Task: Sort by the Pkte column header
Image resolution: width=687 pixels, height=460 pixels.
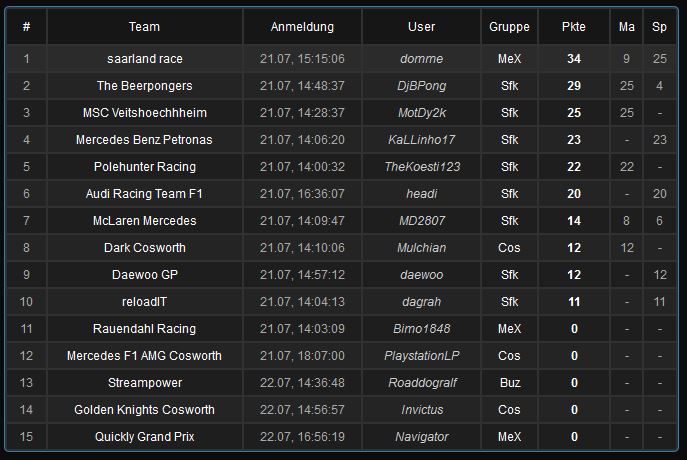Action: click(574, 27)
